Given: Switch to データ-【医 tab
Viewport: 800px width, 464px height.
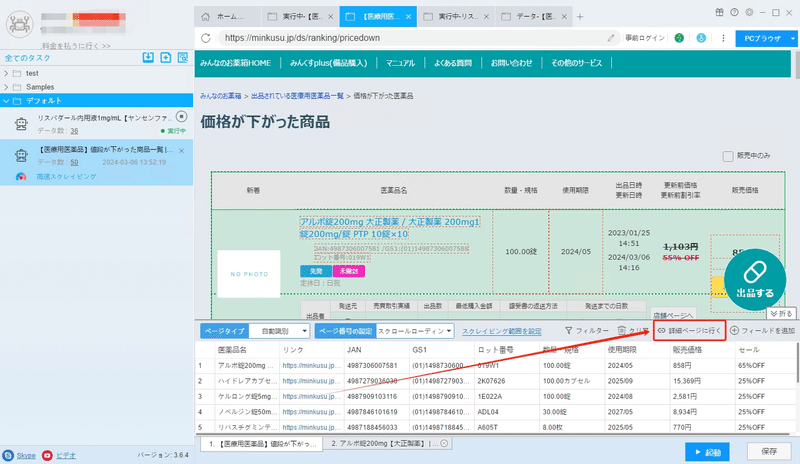Looking at the screenshot, I should coord(534,17).
